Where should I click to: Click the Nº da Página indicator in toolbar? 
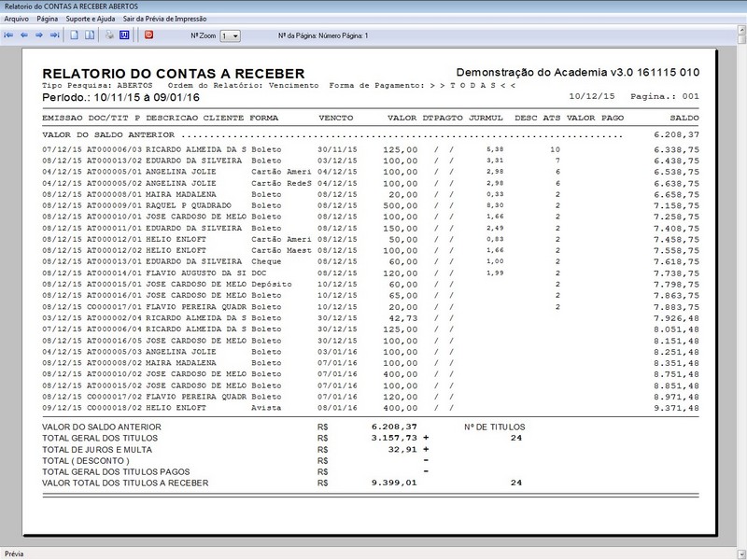[323, 35]
